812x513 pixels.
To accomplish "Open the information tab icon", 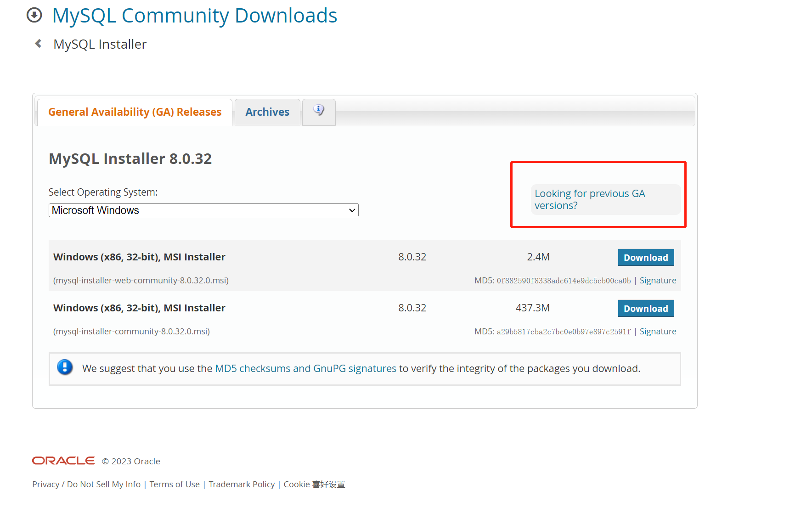I will pos(319,111).
